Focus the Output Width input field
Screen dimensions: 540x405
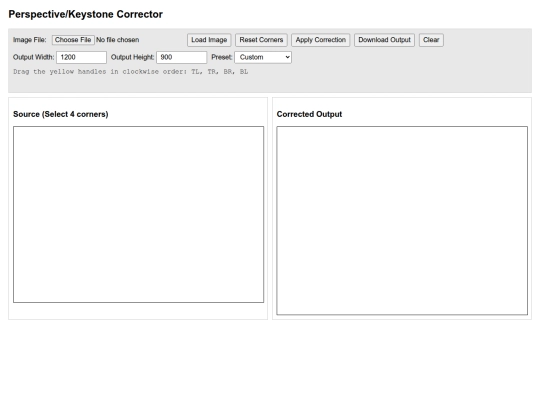pyautogui.click(x=82, y=57)
